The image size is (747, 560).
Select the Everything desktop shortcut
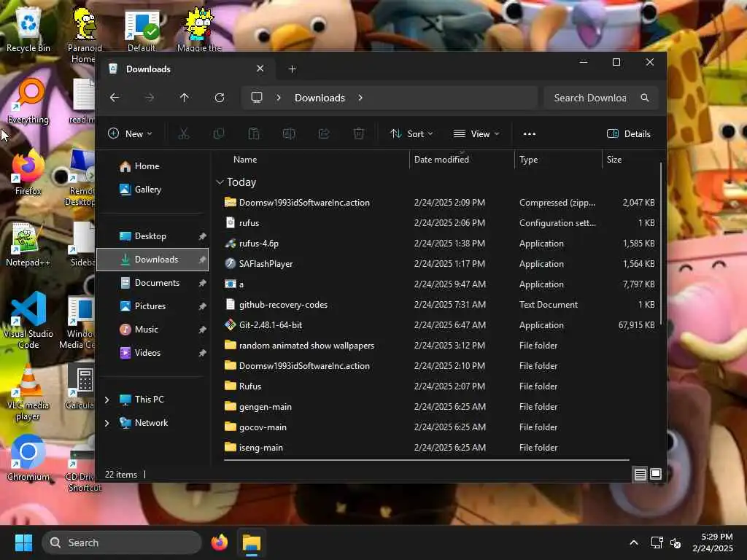point(28,101)
